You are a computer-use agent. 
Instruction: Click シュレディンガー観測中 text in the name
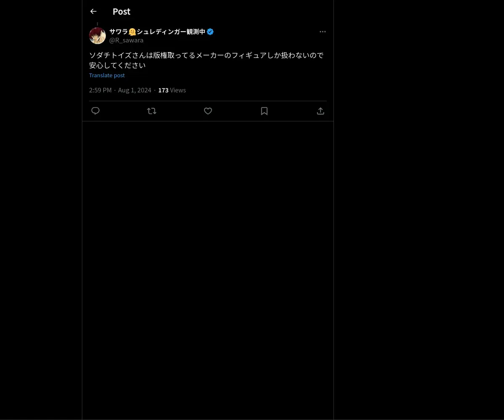pos(171,31)
